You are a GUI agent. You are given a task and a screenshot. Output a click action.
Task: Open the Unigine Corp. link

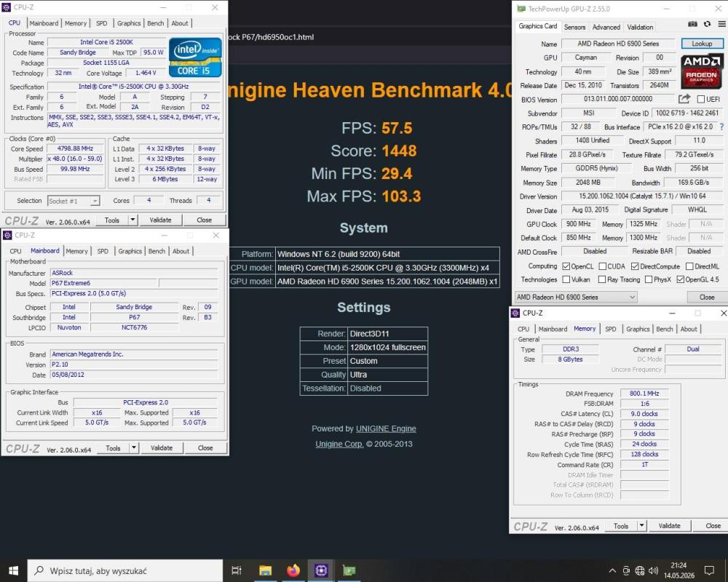339,445
